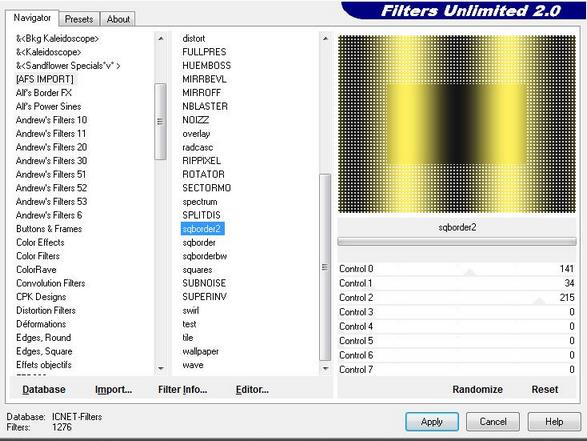
Task: Choose the overlay filter
Action: (196, 134)
